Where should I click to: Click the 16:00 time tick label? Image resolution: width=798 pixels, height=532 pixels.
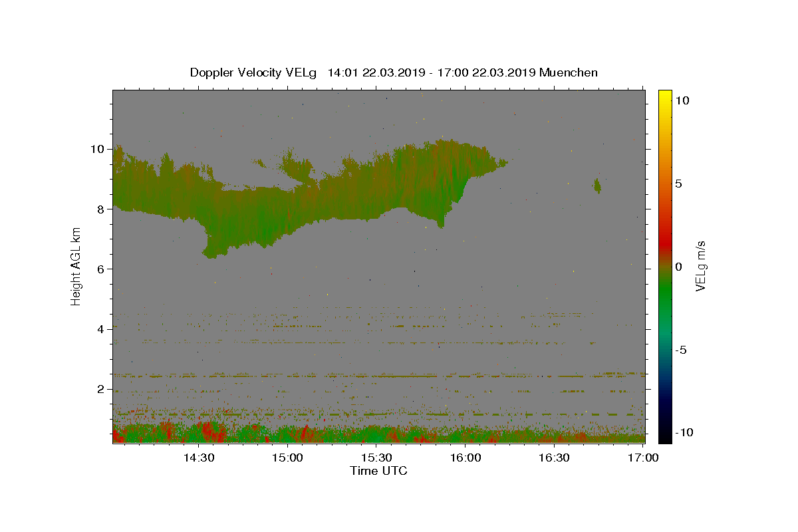tap(465, 458)
